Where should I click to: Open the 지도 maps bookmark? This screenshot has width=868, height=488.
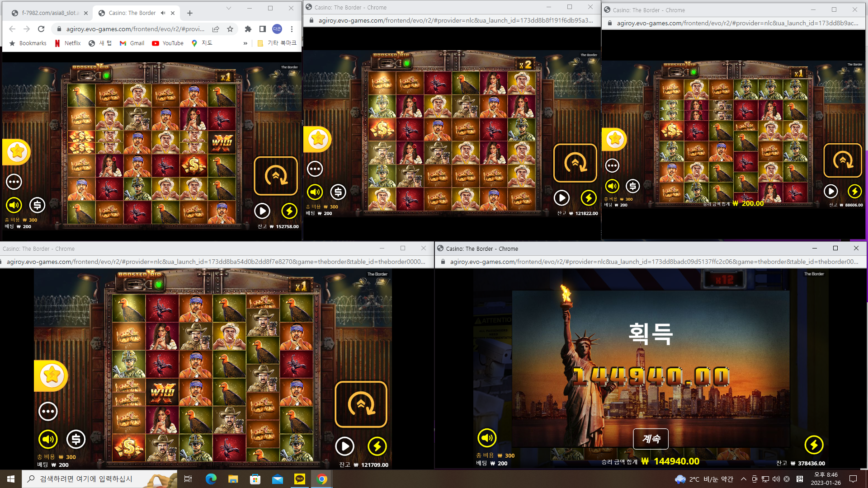click(202, 43)
